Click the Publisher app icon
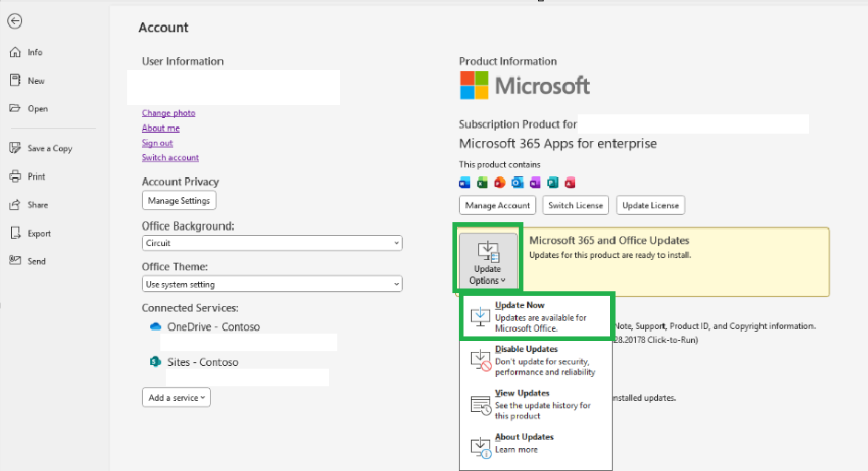868x471 pixels. pos(553,183)
